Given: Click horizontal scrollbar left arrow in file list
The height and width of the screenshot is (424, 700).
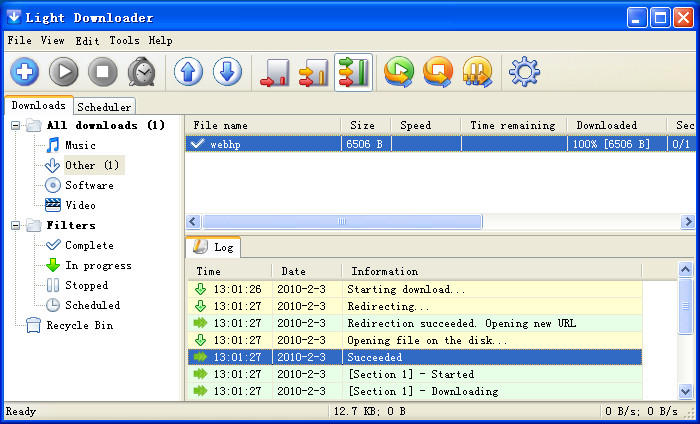Looking at the screenshot, I should pos(193,221).
